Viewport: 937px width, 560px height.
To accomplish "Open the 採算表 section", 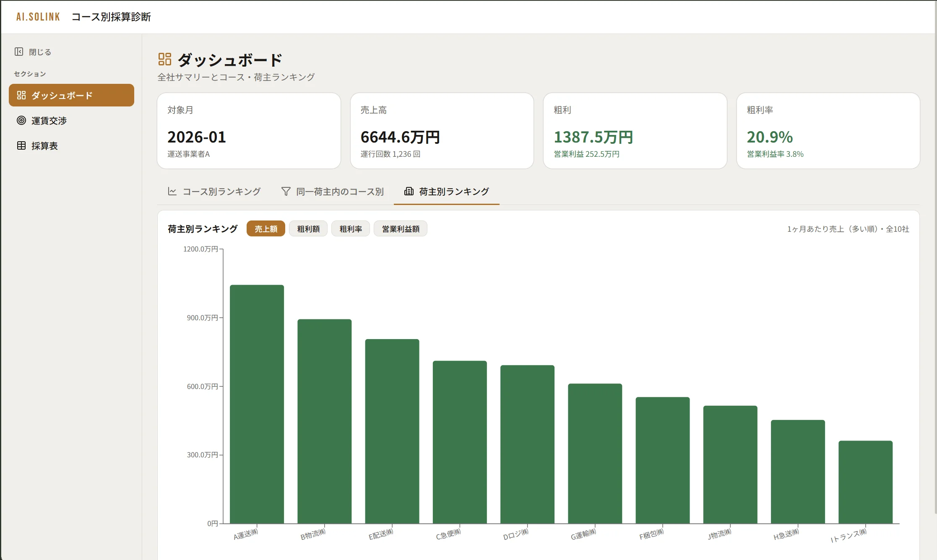I will click(x=71, y=145).
